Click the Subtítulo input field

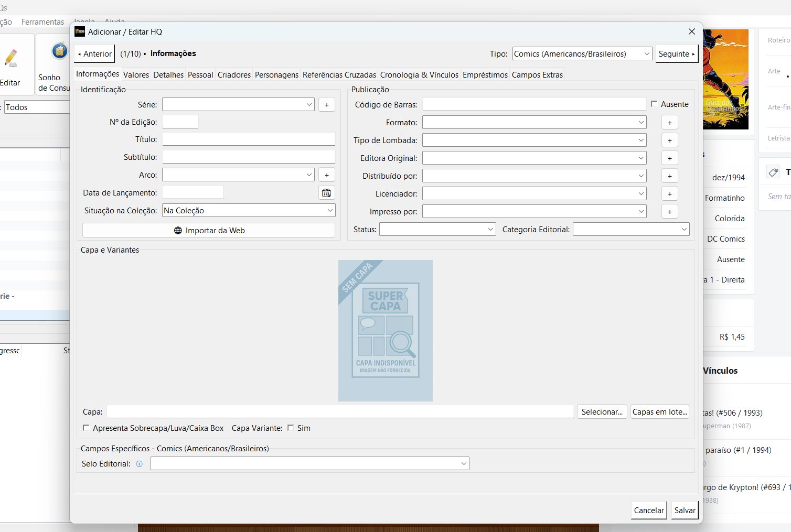(x=249, y=157)
